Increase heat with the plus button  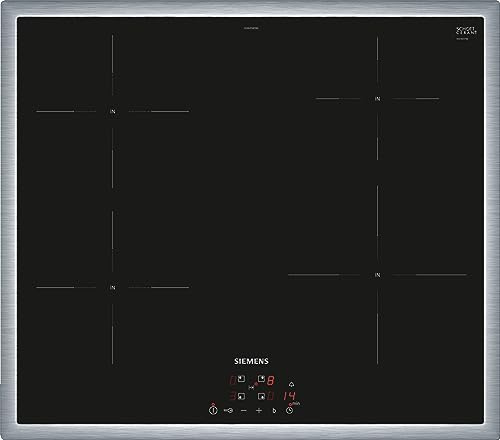click(x=259, y=411)
